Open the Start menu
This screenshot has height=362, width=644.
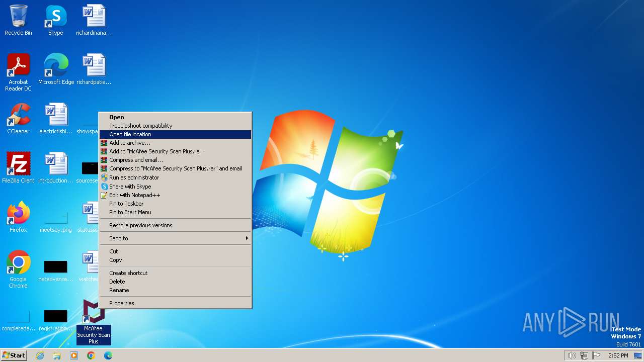coord(14,355)
